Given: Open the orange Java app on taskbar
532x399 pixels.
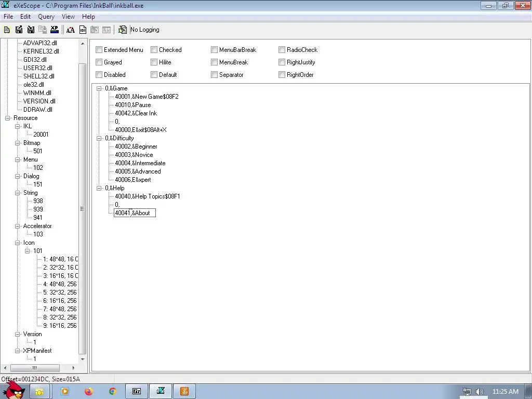Looking at the screenshot, I should [x=184, y=392].
